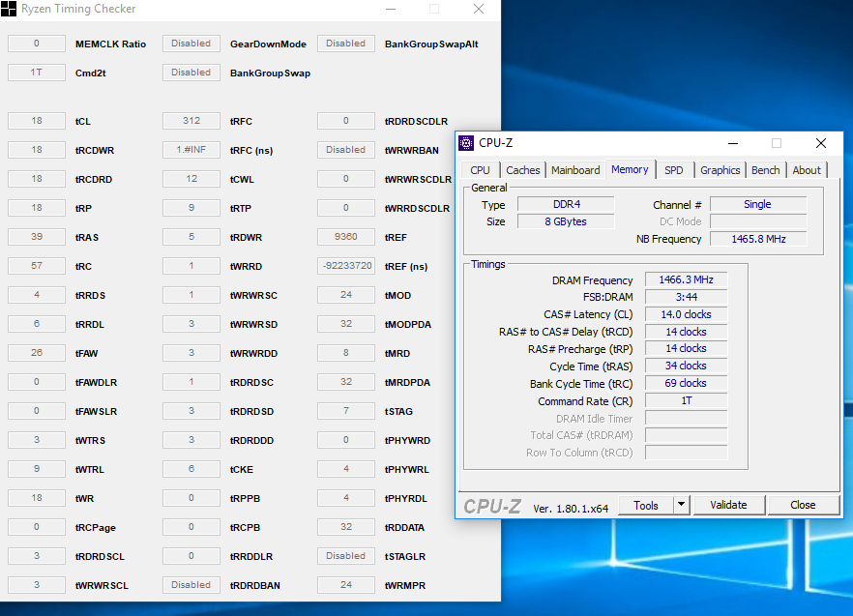Click the tREF value 9360 field

click(x=346, y=237)
